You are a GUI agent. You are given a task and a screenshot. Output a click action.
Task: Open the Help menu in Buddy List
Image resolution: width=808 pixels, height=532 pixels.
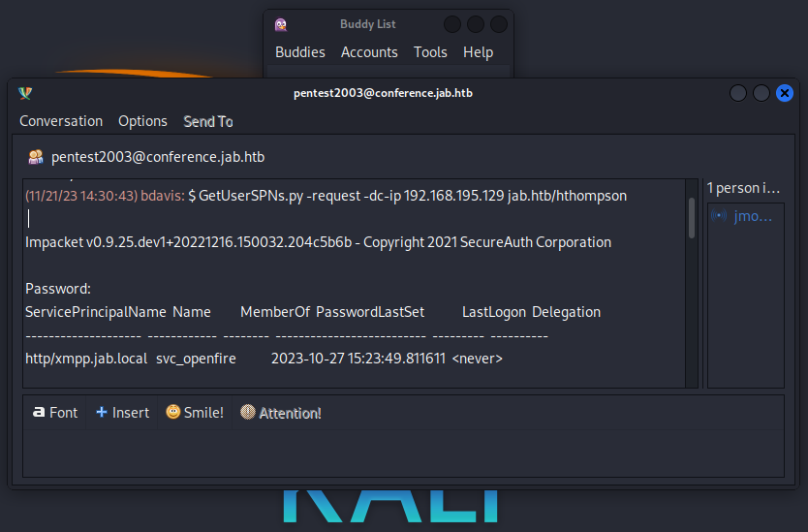[x=478, y=52]
